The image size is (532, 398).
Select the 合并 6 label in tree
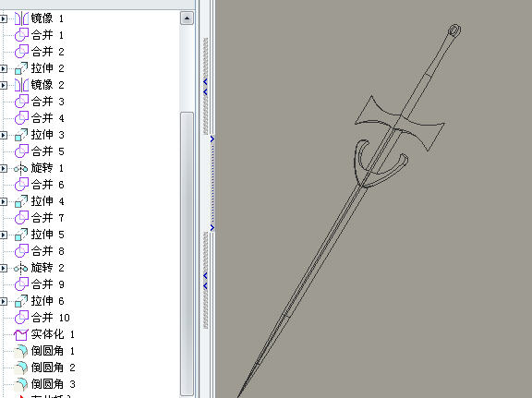click(x=47, y=185)
